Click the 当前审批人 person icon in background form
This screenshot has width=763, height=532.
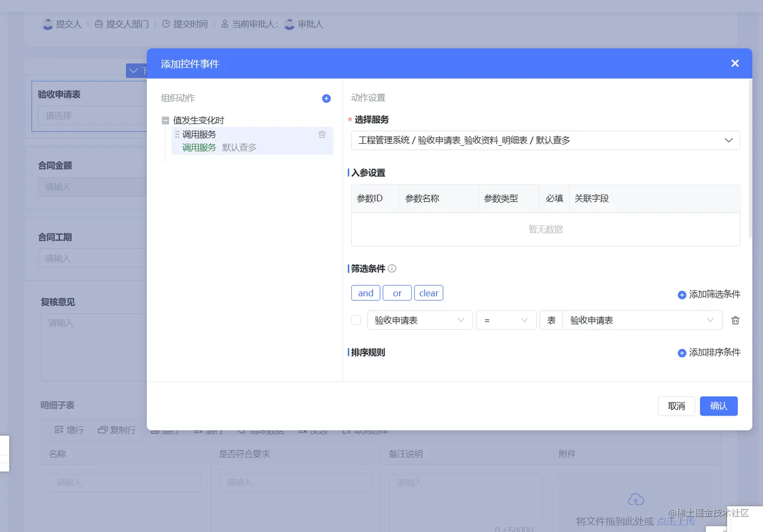[225, 24]
